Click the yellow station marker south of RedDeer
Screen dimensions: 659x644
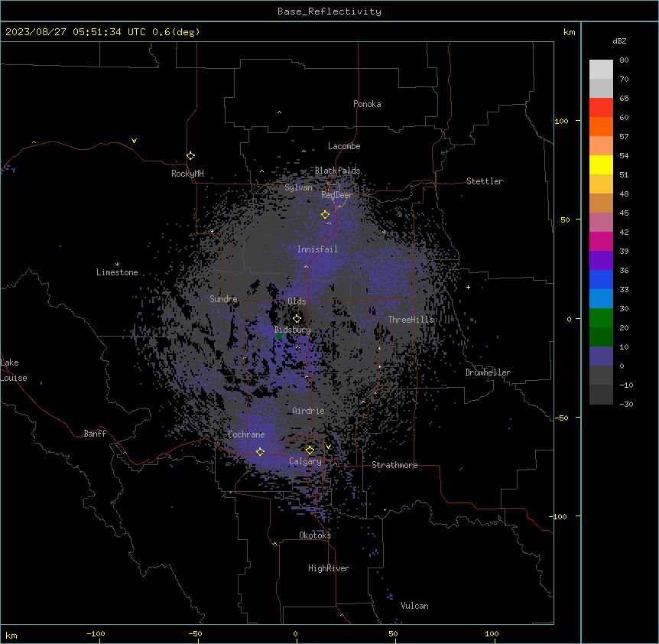326,215
